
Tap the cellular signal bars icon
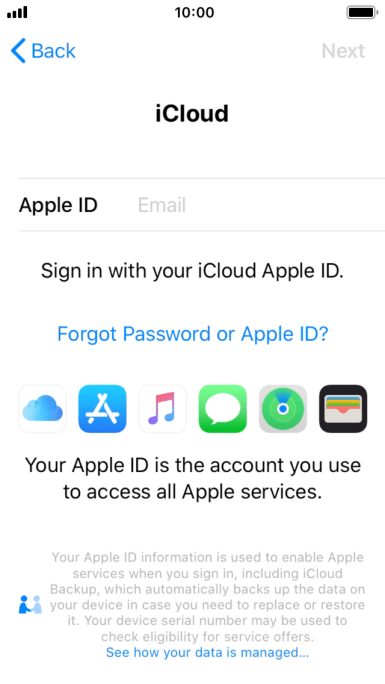[17, 13]
